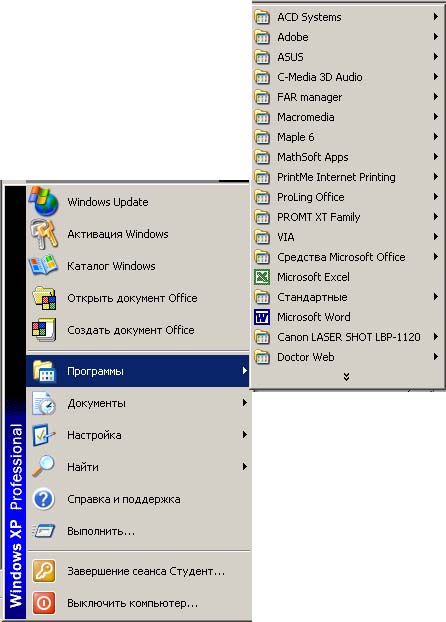
Task: Choose Выключить компьютер... text
Action: 132,603
